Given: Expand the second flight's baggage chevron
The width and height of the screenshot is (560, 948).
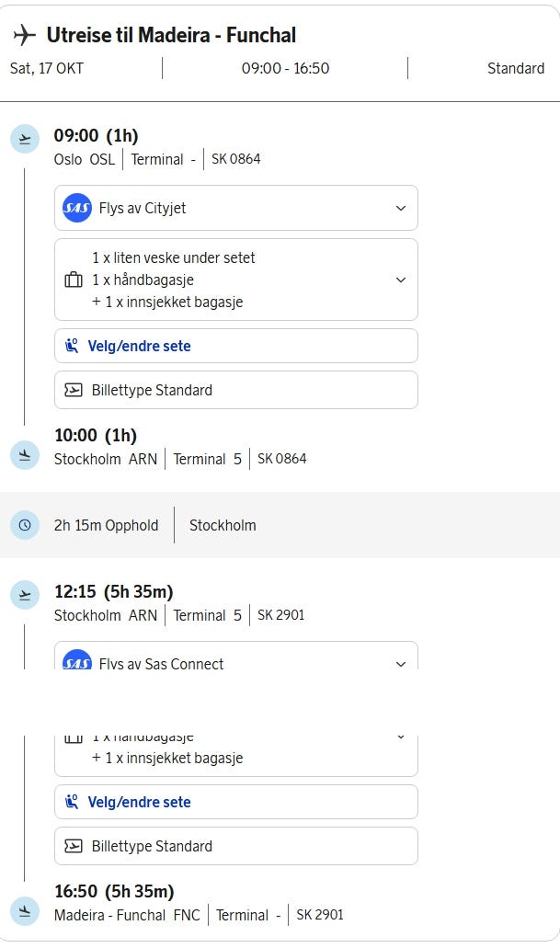Looking at the screenshot, I should click(400, 737).
